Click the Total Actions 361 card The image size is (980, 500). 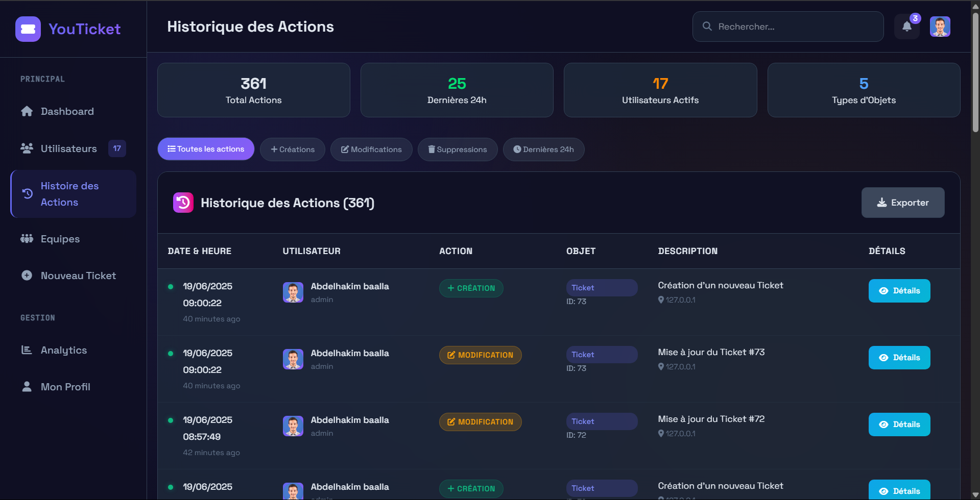(x=254, y=90)
